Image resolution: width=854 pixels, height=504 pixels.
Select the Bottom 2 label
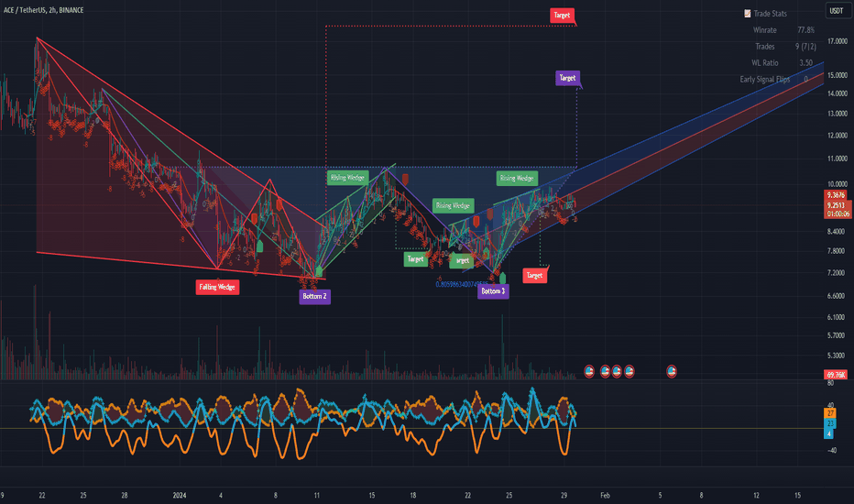point(315,296)
